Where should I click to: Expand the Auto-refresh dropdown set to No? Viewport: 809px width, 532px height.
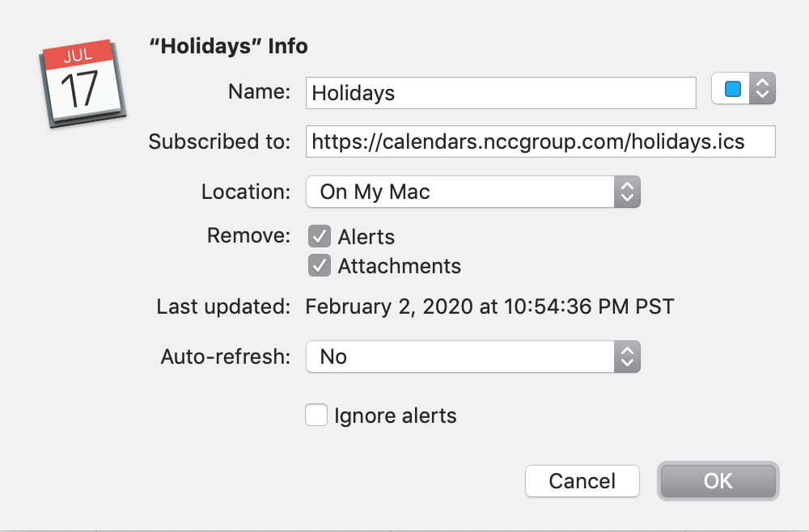pyautogui.click(x=461, y=357)
